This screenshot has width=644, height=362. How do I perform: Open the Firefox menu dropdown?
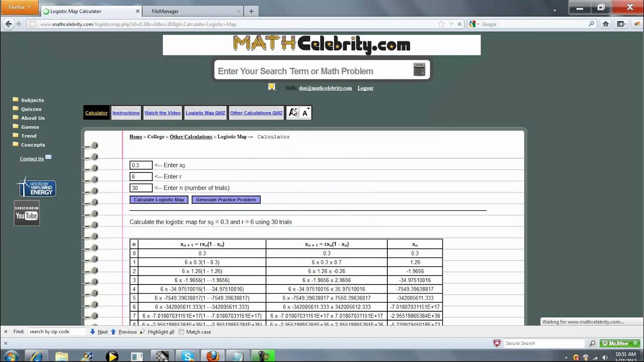coord(19,7)
